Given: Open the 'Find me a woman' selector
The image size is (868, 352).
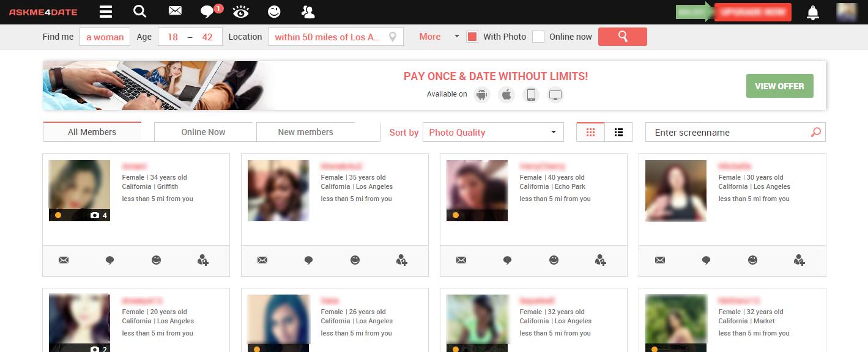Looking at the screenshot, I should coord(105,37).
